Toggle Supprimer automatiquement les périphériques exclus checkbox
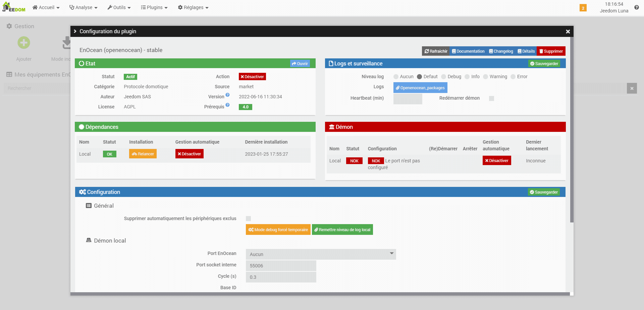Image resolution: width=644 pixels, height=310 pixels. click(248, 218)
